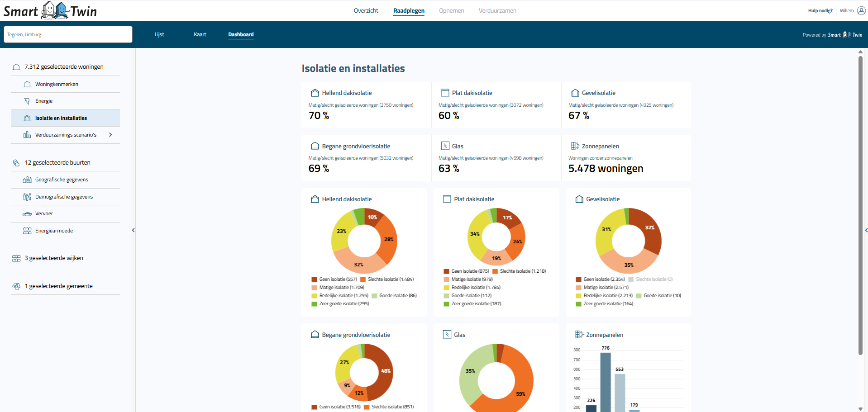Click the Glas window icon on the card

pos(445,146)
